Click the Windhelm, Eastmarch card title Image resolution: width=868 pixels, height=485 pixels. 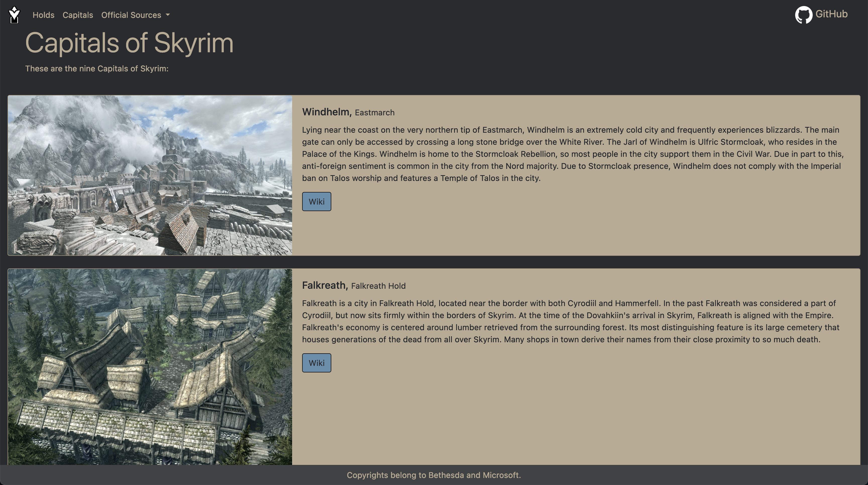348,112
